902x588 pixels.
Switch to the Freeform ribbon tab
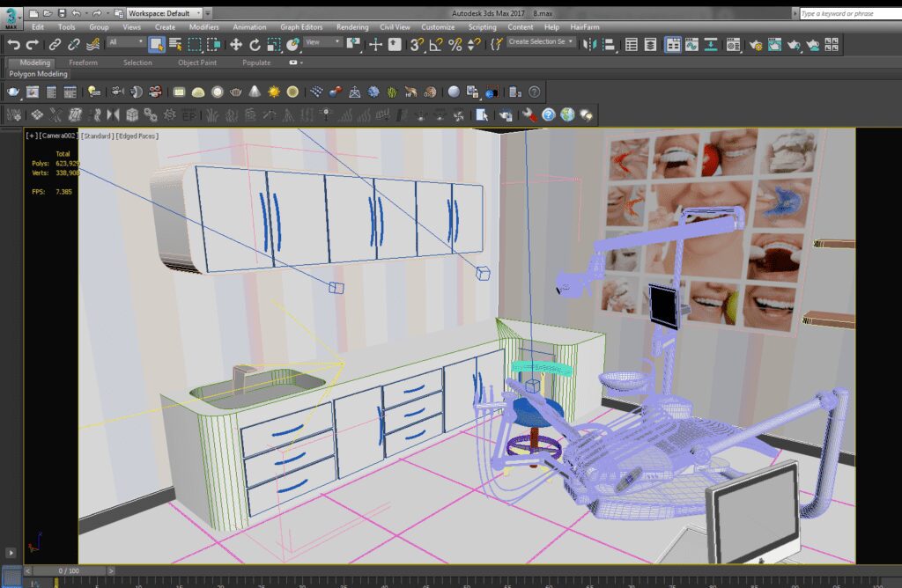(x=84, y=62)
